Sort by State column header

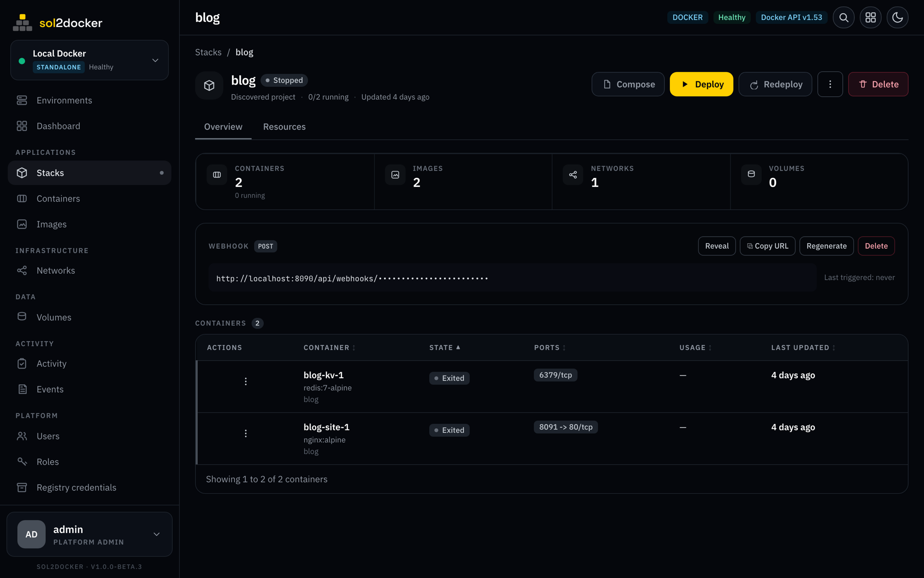coord(444,348)
